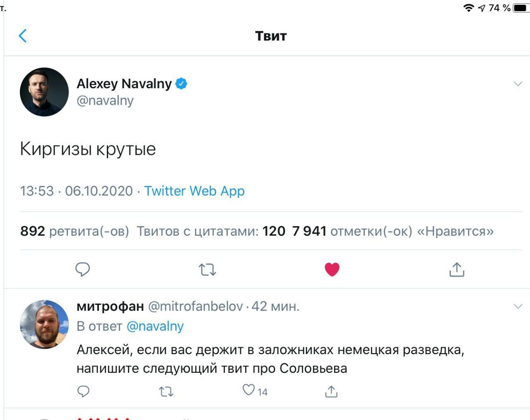
Task: Open the main tweet options chevron
Action: 518,84
